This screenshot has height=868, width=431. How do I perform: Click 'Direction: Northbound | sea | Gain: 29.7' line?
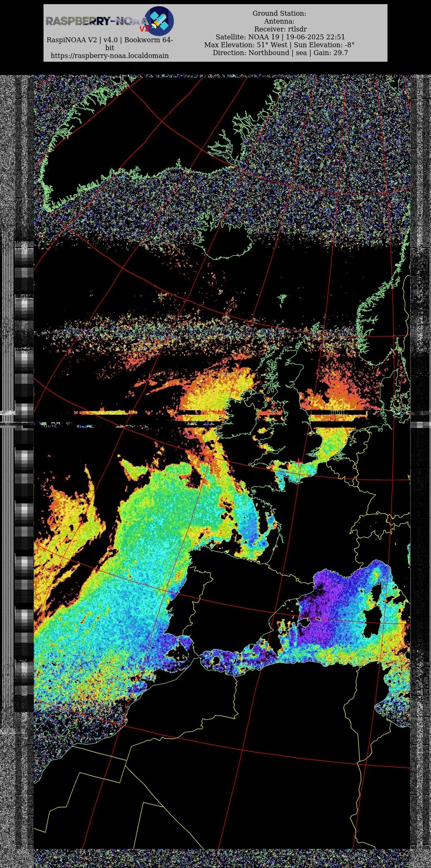point(281,53)
